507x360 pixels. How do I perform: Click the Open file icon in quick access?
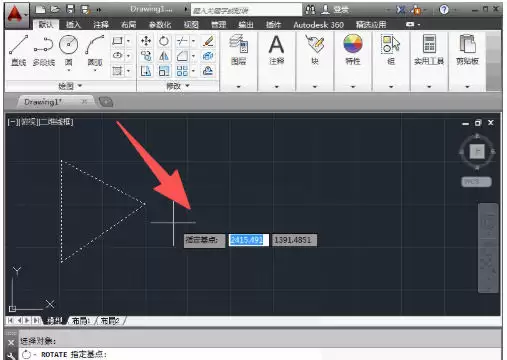[55, 9]
